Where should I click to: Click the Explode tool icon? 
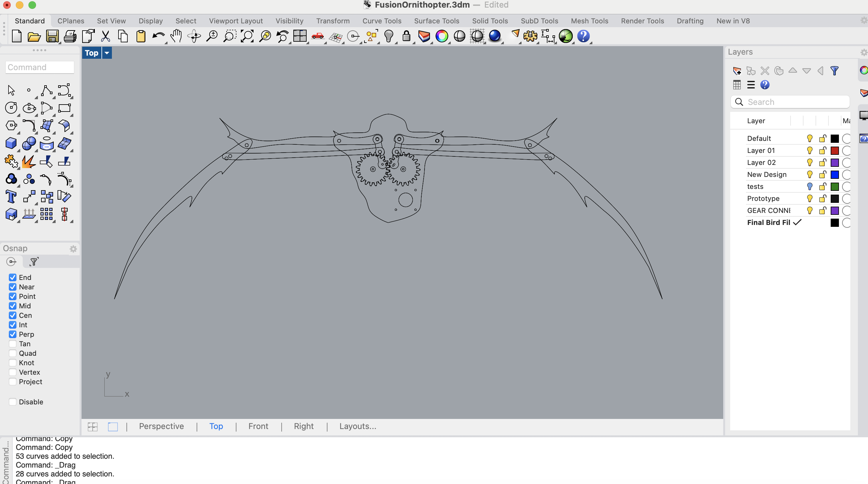pos(29,161)
